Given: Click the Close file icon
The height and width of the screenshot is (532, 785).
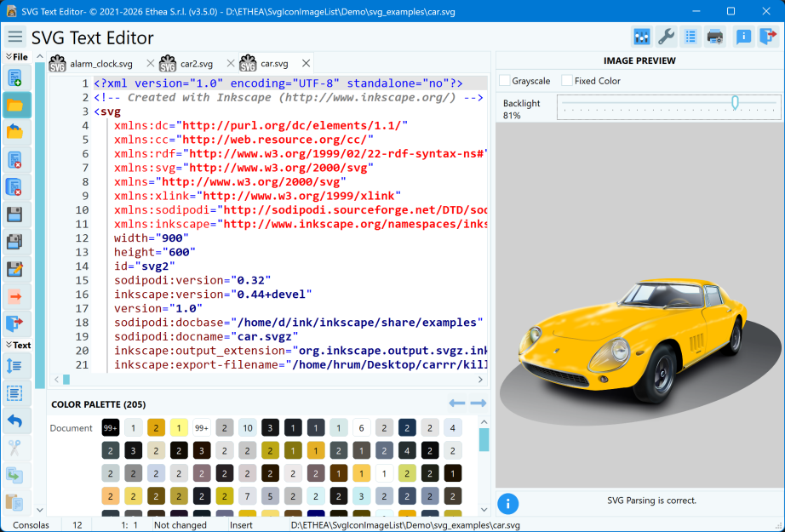Looking at the screenshot, I should point(15,160).
